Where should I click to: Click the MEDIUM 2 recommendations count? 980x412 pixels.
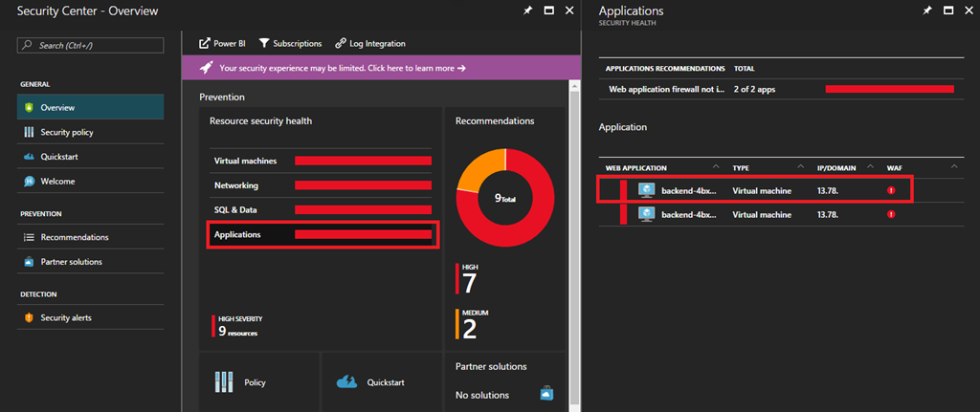click(473, 325)
